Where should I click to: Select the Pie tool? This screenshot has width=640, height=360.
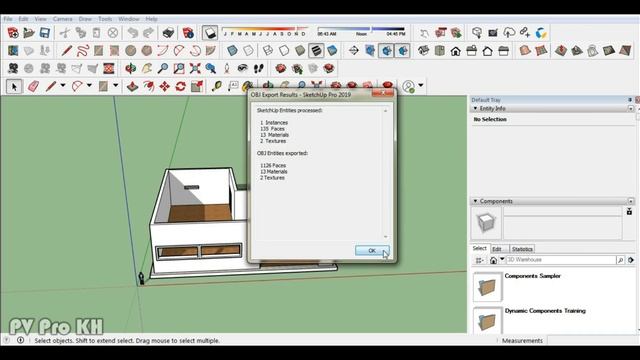tap(211, 51)
